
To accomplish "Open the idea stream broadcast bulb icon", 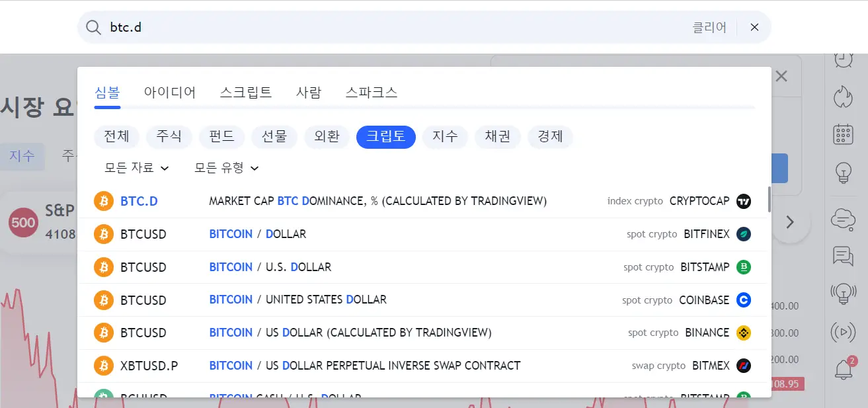I will pyautogui.click(x=843, y=293).
